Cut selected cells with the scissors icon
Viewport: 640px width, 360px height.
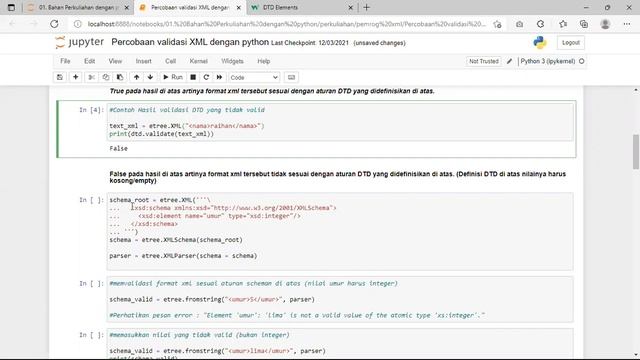[x=91, y=77]
